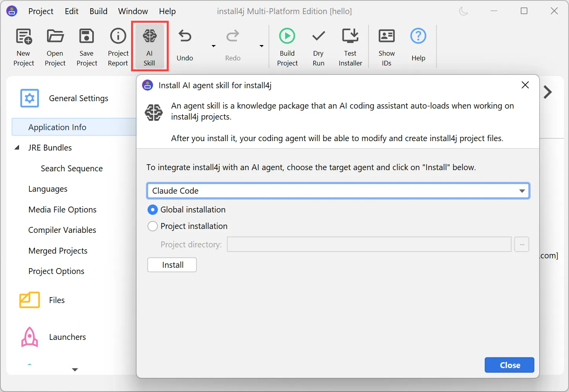Image resolution: width=569 pixels, height=392 pixels.
Task: Click the Undo arrow icon
Action: (x=185, y=36)
